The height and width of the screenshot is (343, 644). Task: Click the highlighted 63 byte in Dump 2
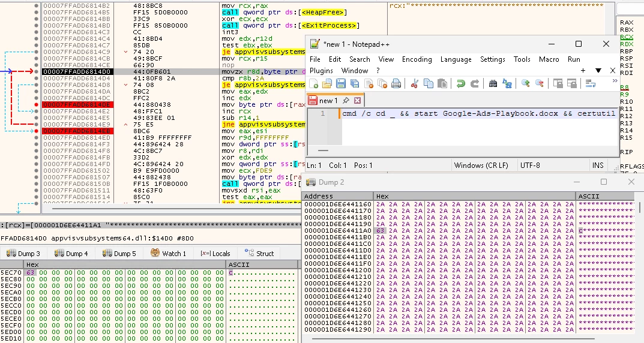pyautogui.click(x=381, y=231)
